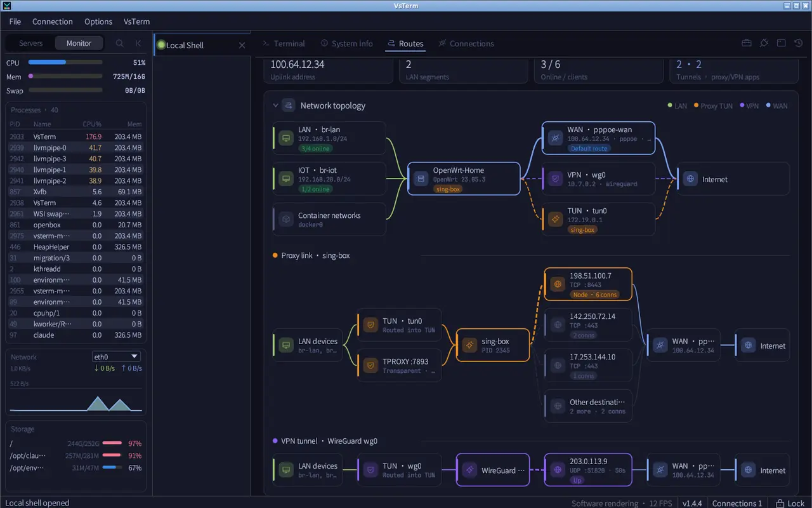This screenshot has width=812, height=508.
Task: Click the pin icon in top-right toolbar
Action: [764, 43]
